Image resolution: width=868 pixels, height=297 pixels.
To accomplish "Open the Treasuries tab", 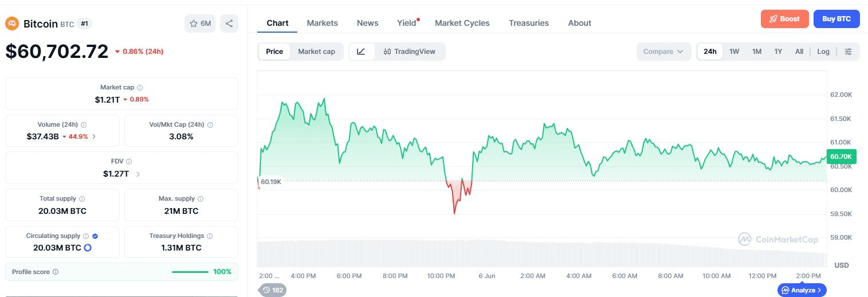I will click(x=529, y=23).
